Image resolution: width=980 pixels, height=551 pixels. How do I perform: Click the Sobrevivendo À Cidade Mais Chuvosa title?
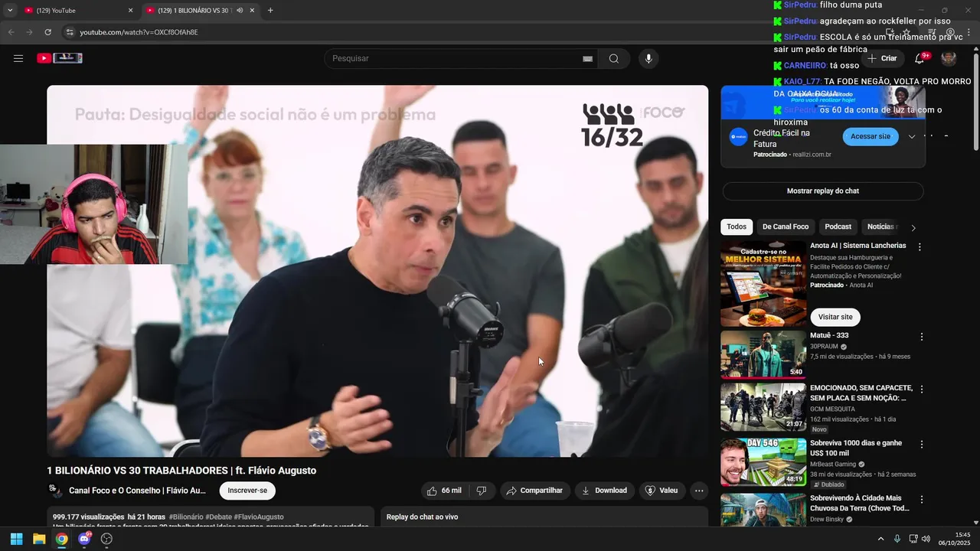860,503
